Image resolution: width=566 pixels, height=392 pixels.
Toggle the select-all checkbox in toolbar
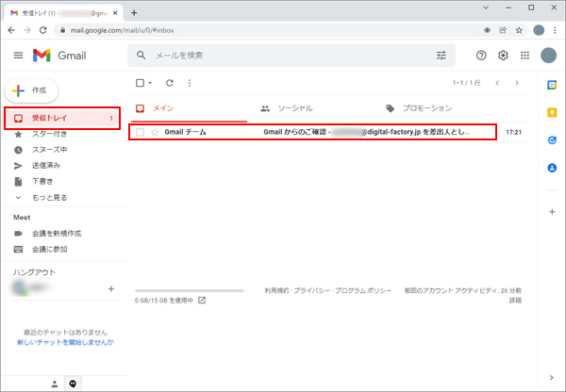[141, 83]
